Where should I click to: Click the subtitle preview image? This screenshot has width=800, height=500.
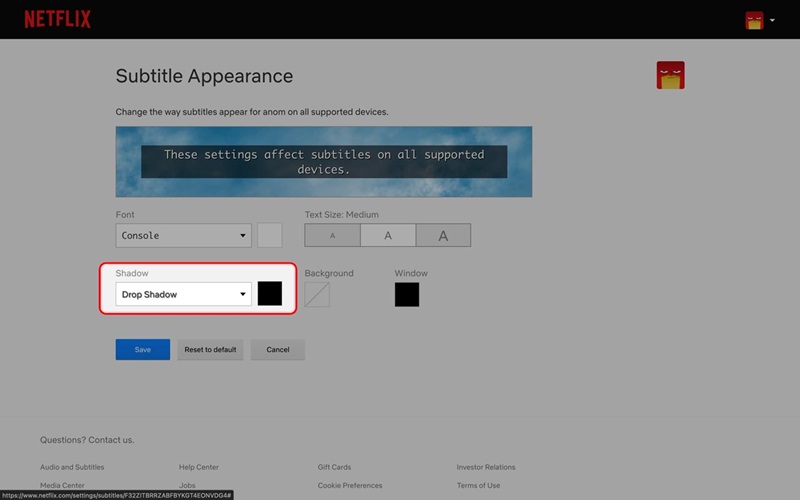tap(324, 162)
